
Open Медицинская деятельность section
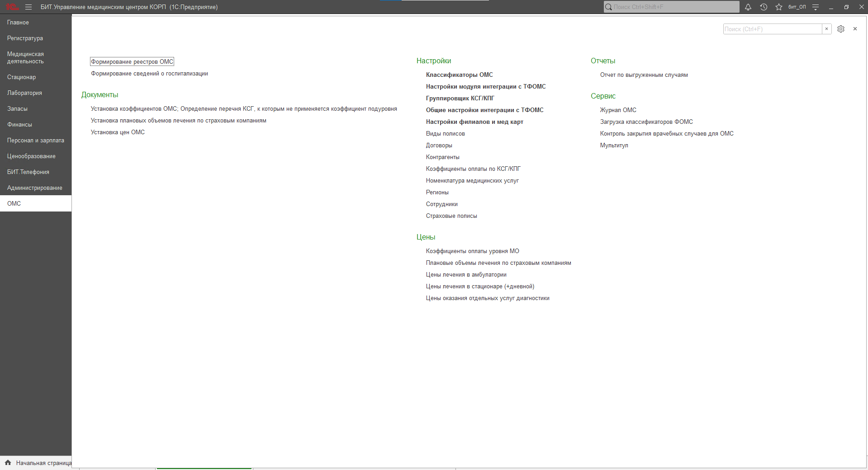pyautogui.click(x=36, y=57)
